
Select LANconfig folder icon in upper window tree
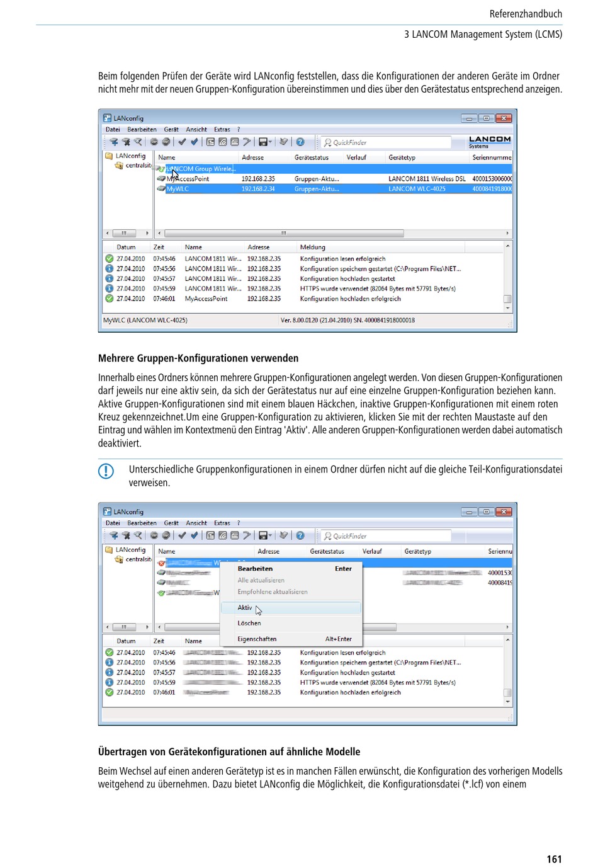pos(109,156)
